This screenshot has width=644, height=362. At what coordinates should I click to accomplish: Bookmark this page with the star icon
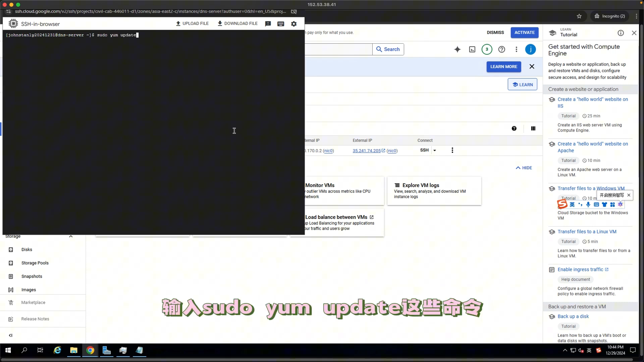(x=579, y=16)
